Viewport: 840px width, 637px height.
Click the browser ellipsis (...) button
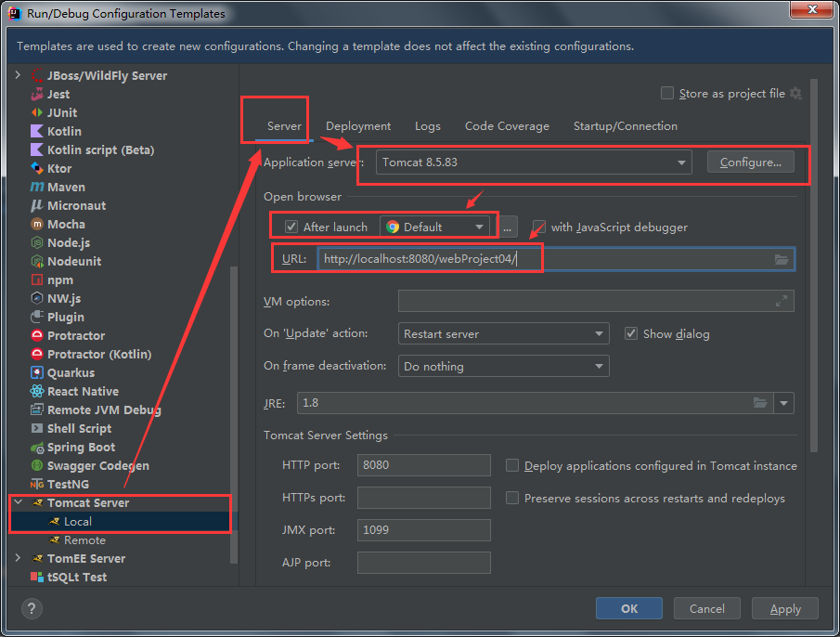coord(507,227)
